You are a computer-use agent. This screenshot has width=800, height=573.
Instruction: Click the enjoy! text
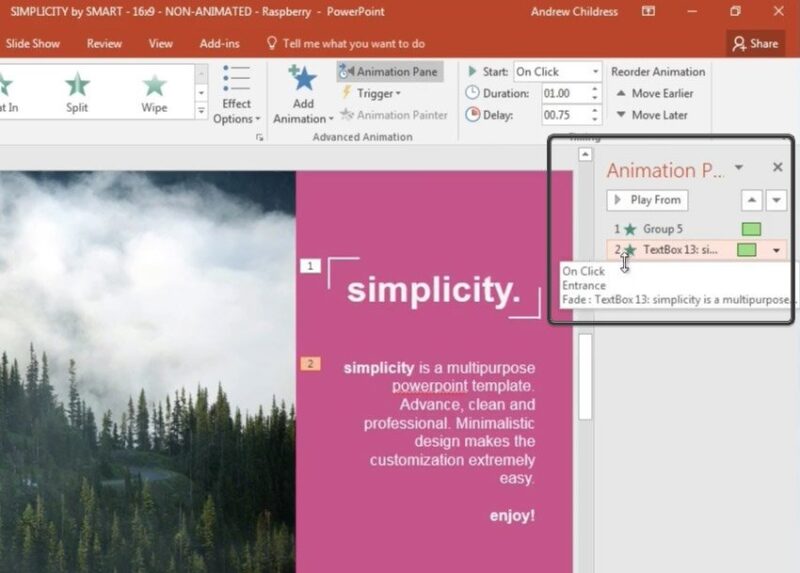512,515
